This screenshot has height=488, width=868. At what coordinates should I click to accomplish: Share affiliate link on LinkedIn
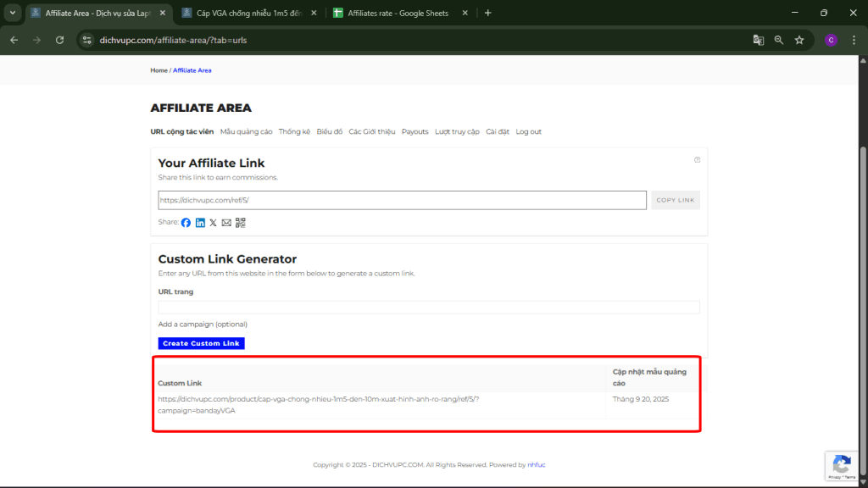click(x=200, y=223)
